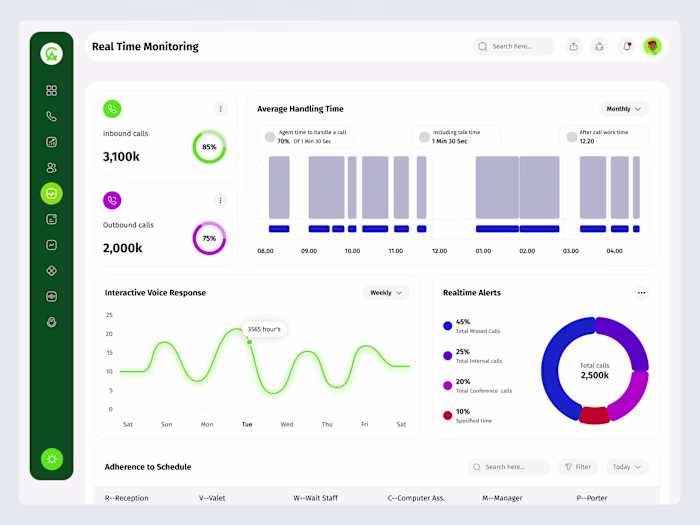Select the highlighted monitoring icon in sidebar
This screenshot has width=700, height=525.
(51, 193)
